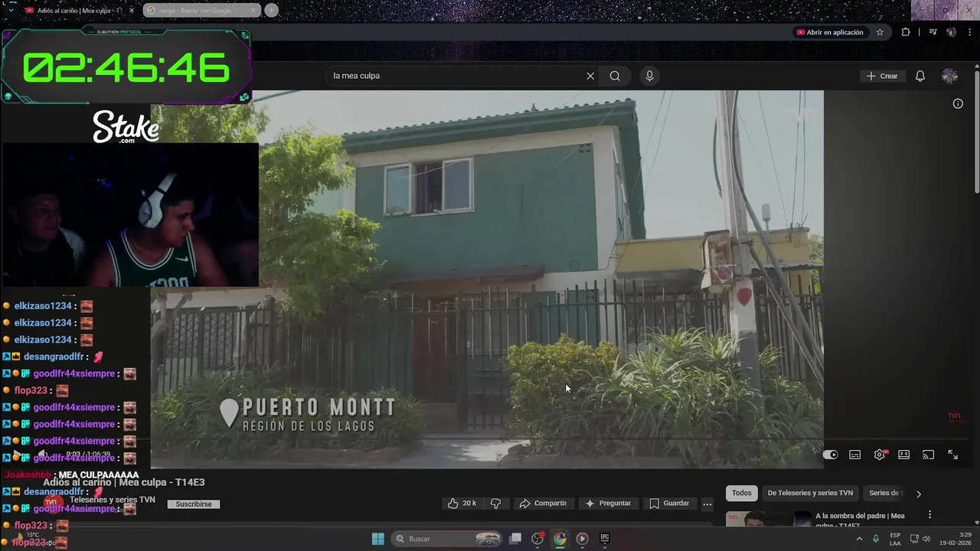Select the Todos filter chip

pos(741,493)
